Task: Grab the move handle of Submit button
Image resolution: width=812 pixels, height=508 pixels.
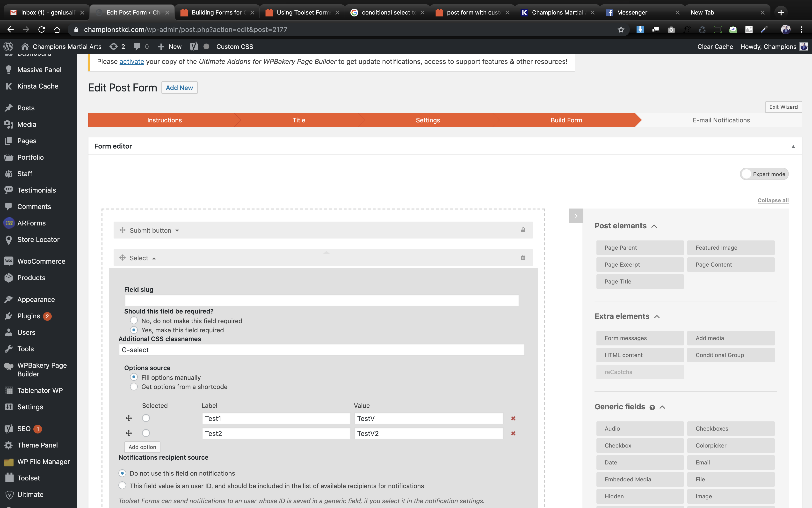Action: [123, 230]
